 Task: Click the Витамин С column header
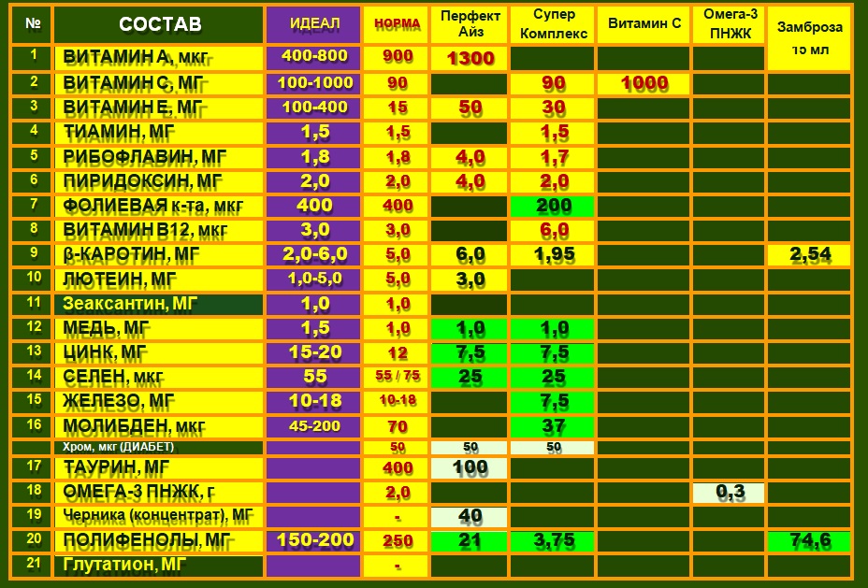(644, 24)
